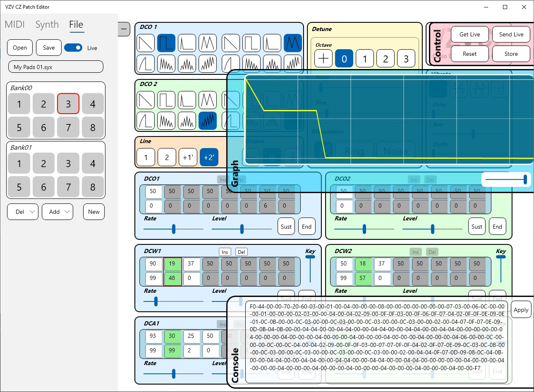Click the panel collapse minus icon
534x392 pixels.
[x=124, y=29]
